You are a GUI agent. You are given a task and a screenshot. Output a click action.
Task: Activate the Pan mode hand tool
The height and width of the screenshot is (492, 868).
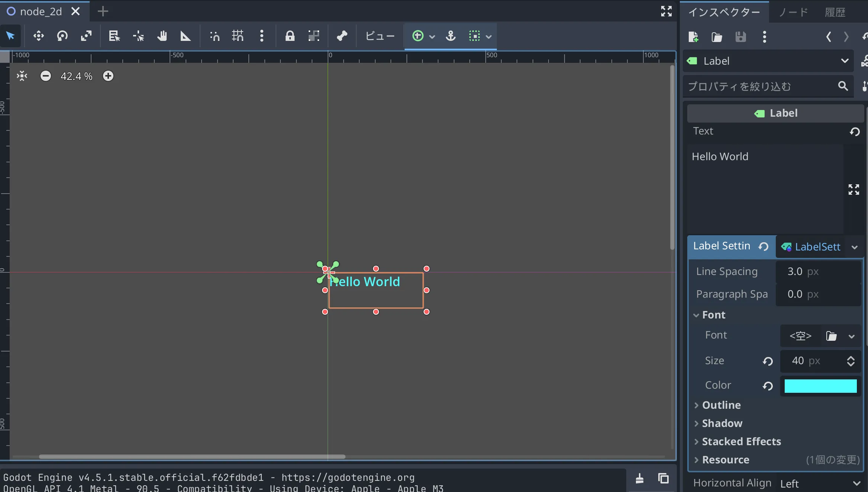pos(162,36)
